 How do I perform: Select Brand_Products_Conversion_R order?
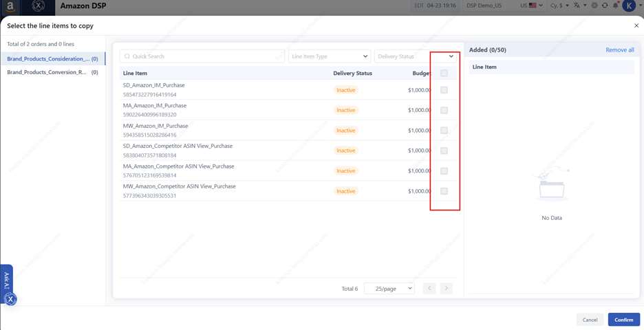[x=52, y=72]
